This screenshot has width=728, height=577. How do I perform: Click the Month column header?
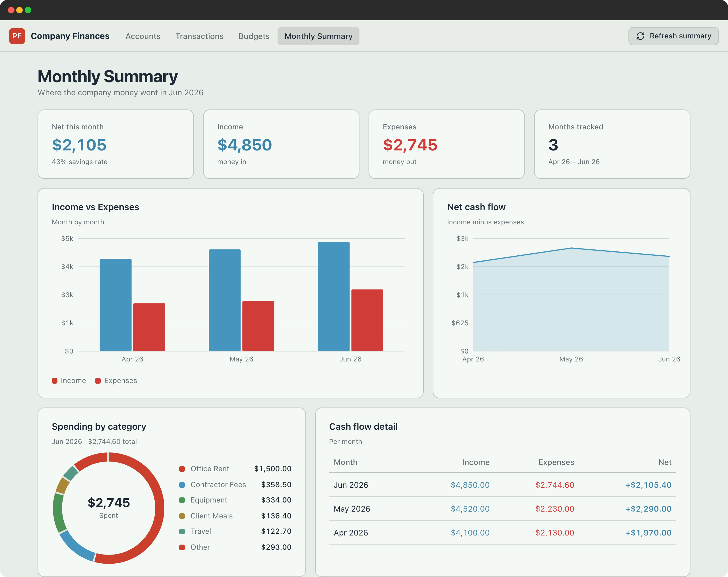346,463
